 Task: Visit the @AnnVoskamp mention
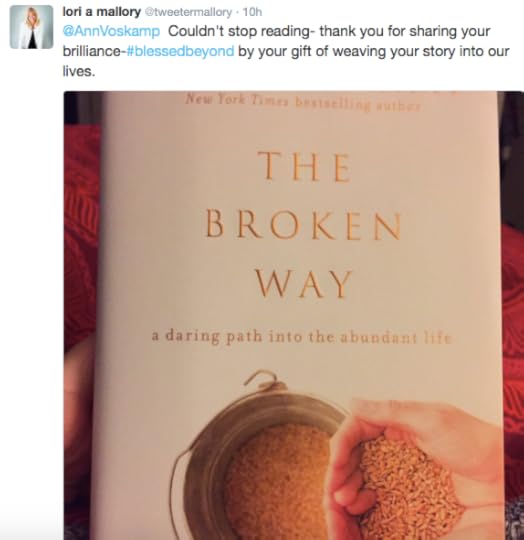pyautogui.click(x=111, y=31)
